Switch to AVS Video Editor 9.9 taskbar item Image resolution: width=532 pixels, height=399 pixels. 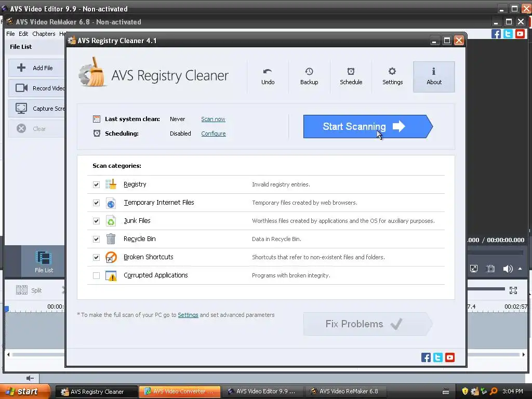[x=262, y=392]
